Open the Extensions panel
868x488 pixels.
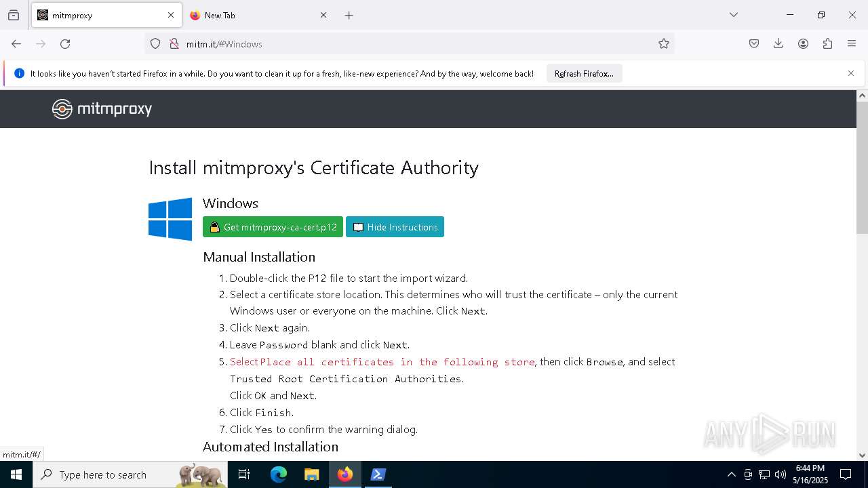point(827,44)
